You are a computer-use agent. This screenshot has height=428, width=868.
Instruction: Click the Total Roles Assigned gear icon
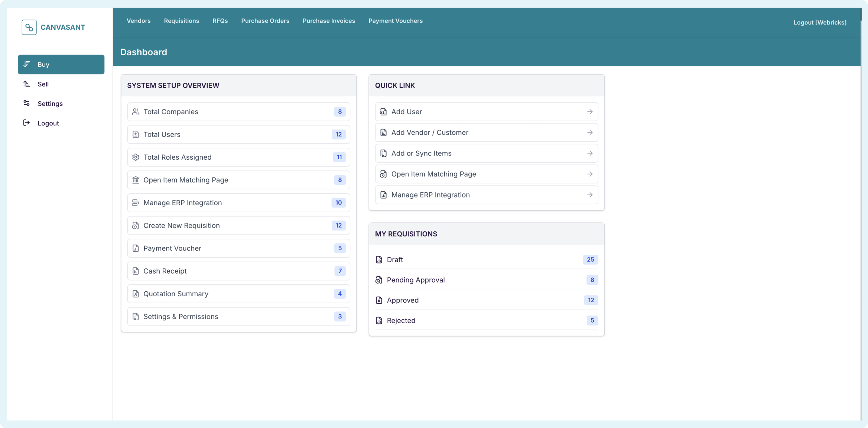pyautogui.click(x=136, y=157)
